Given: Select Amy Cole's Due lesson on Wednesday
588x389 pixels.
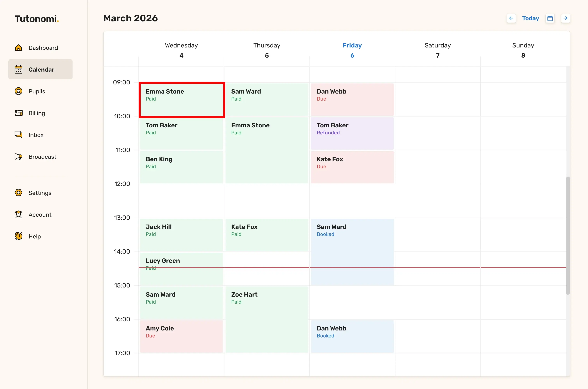Looking at the screenshot, I should coord(181,336).
